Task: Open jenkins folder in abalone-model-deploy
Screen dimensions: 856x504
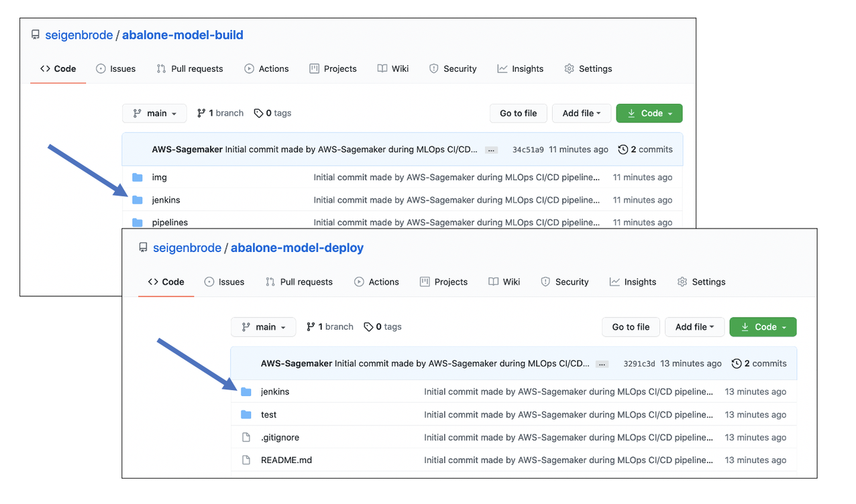Action: point(275,391)
